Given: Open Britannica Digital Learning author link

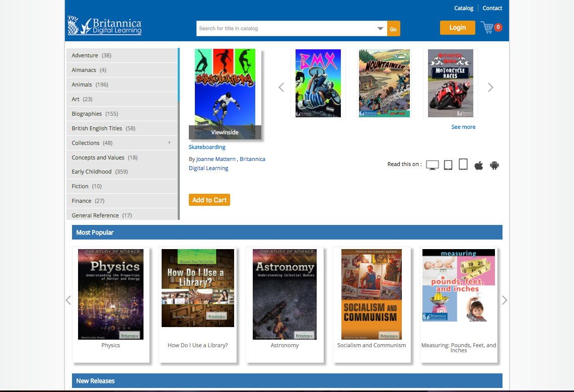Looking at the screenshot, I should (227, 164).
